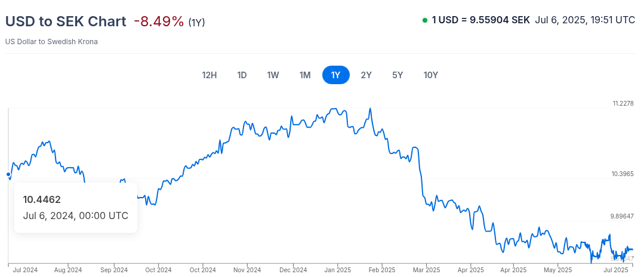Select the 12H time range
The image size is (644, 277).
pos(209,75)
